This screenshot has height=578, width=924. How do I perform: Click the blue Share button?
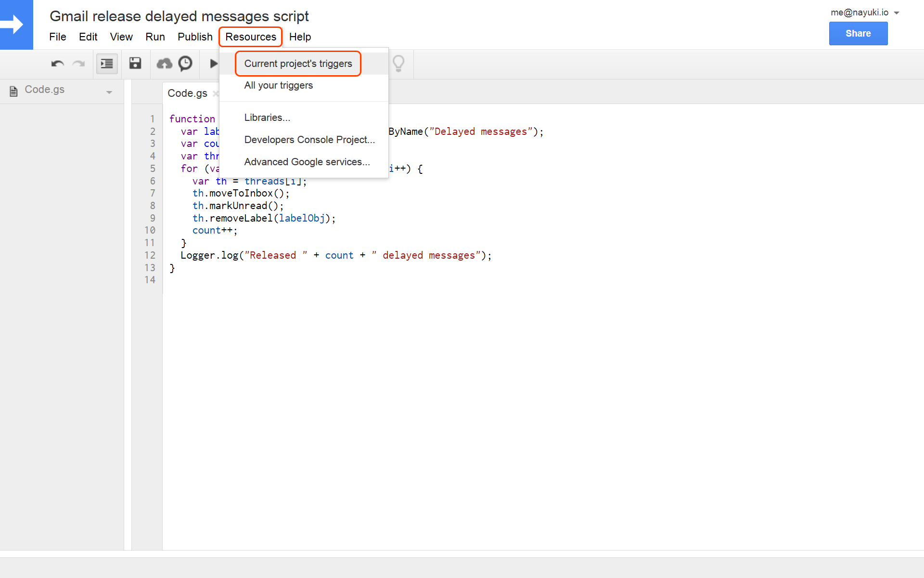(x=858, y=33)
